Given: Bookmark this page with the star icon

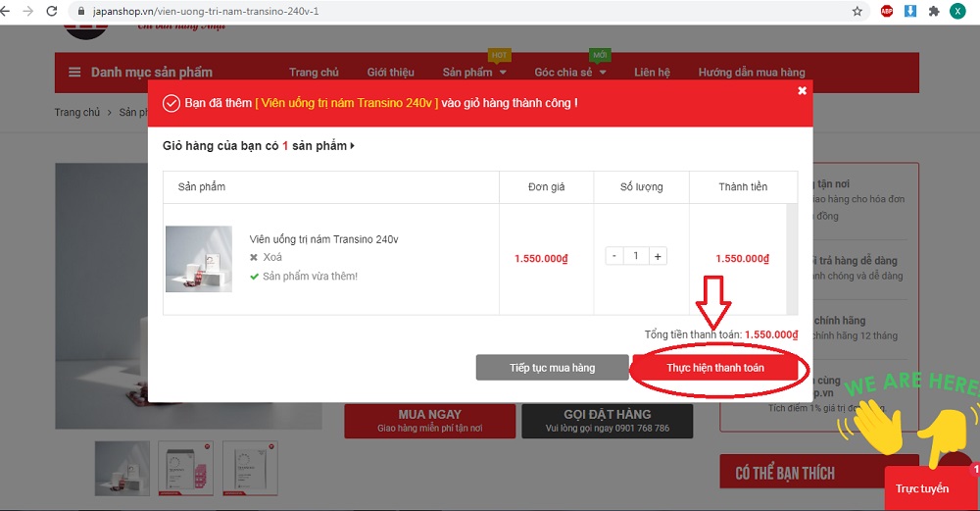Looking at the screenshot, I should pos(857,11).
